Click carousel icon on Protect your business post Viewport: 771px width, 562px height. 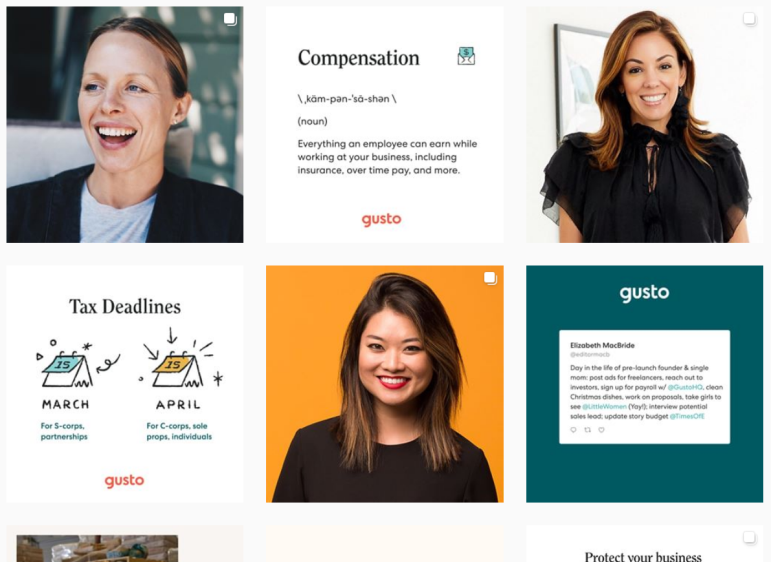749,537
